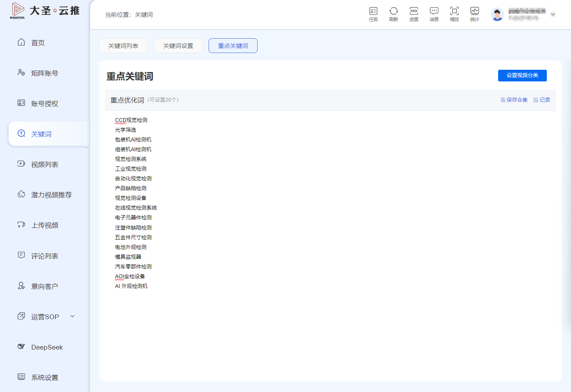Click the 大圣云推 logo
Screen dimensions: 571x392
[x=45, y=11]
